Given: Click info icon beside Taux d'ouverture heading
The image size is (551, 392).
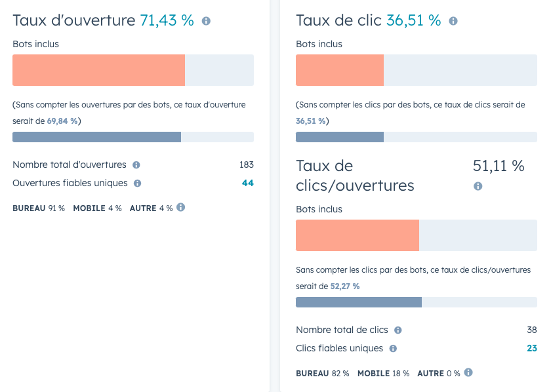Looking at the screenshot, I should coord(206,22).
